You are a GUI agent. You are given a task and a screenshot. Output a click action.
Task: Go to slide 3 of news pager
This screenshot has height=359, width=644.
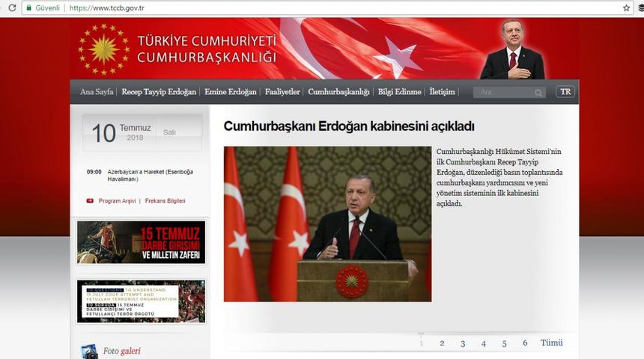tap(463, 343)
